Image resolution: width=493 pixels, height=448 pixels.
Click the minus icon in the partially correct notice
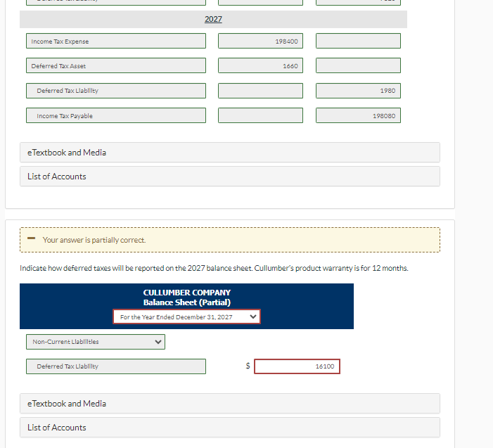[x=31, y=238]
